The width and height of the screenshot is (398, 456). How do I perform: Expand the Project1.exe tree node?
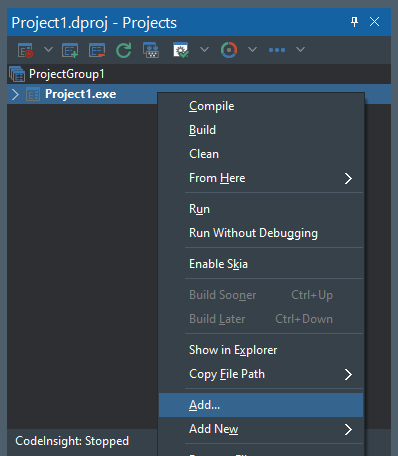click(x=15, y=94)
